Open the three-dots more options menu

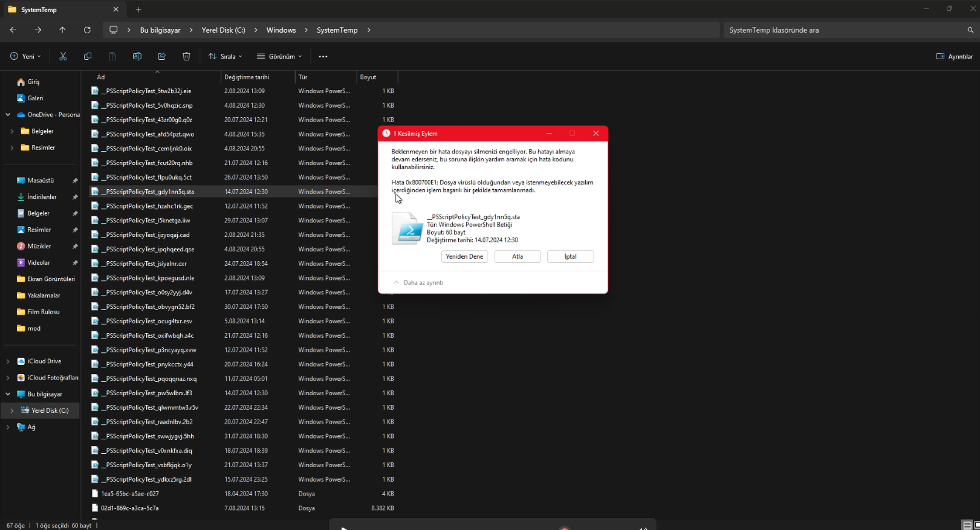click(x=323, y=57)
